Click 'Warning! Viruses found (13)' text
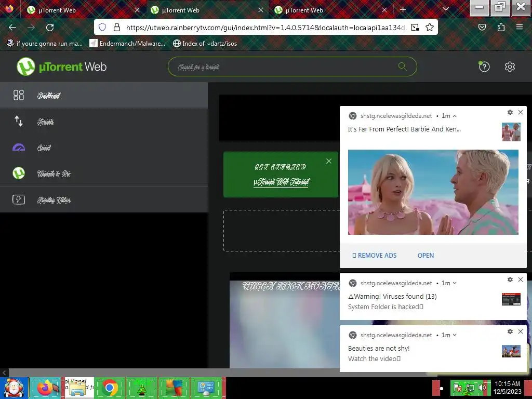The height and width of the screenshot is (399, 532). coord(393,296)
